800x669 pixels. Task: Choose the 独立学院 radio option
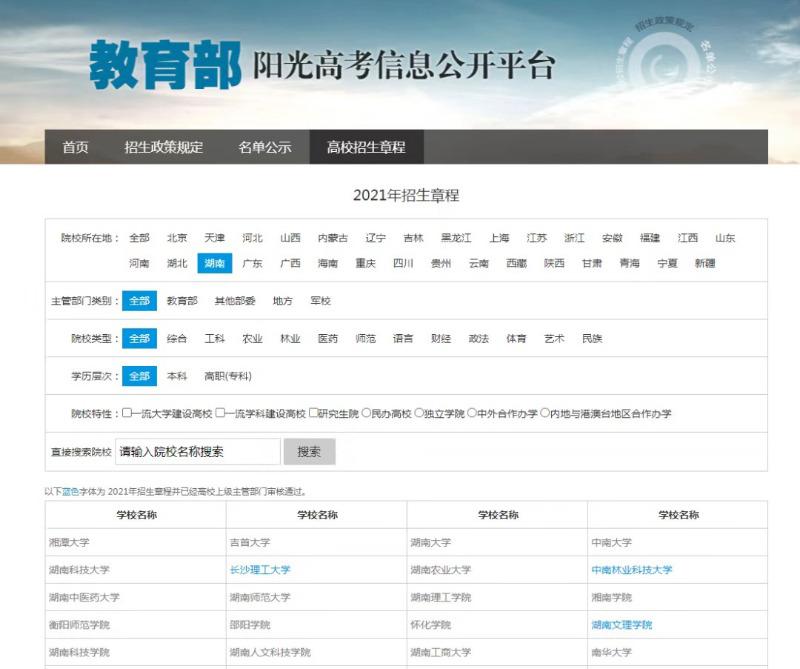click(419, 413)
